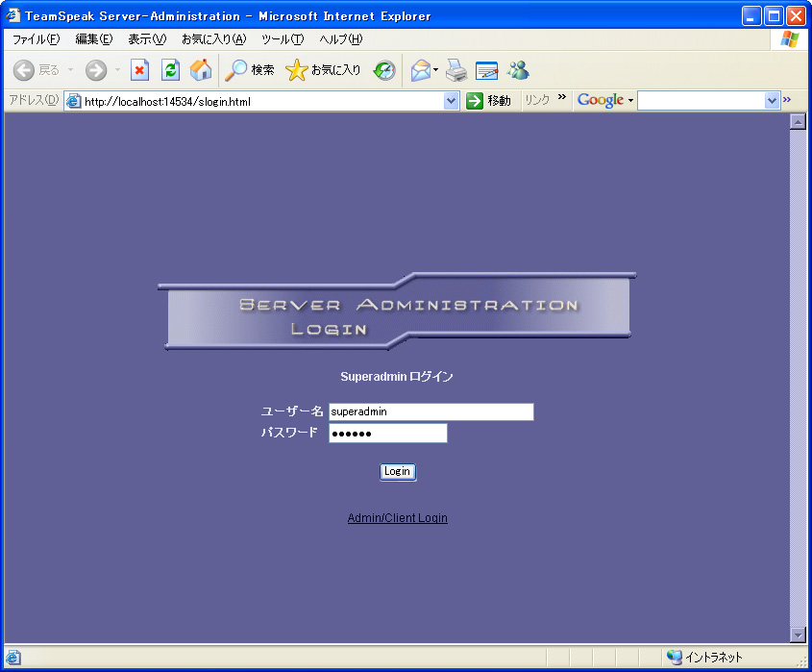Open the Favorites (お気に入り) menu

(214, 38)
